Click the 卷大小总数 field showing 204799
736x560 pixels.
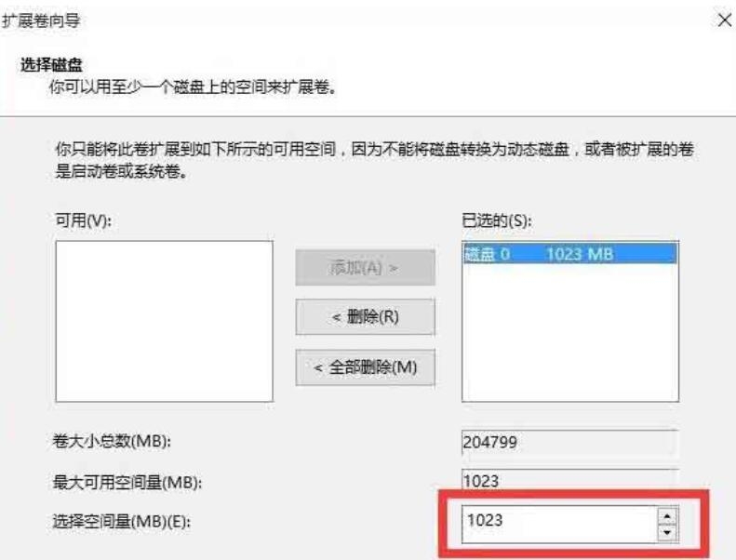click(569, 442)
